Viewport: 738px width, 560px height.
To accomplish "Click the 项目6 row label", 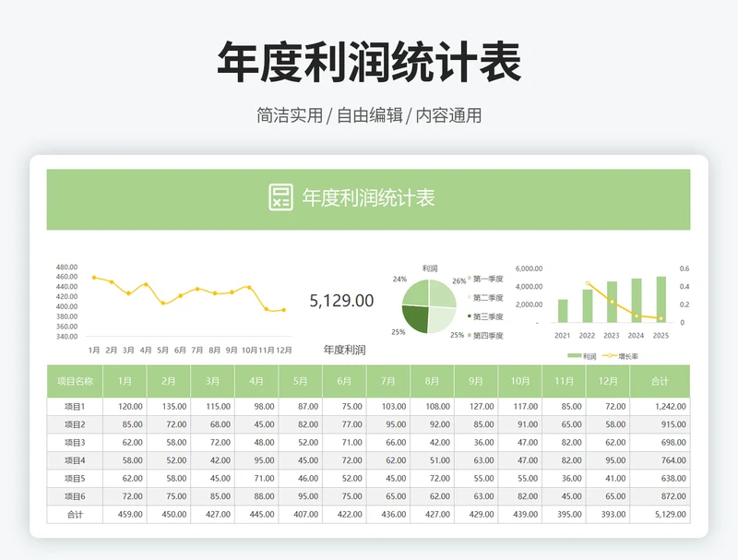I will pos(75,496).
